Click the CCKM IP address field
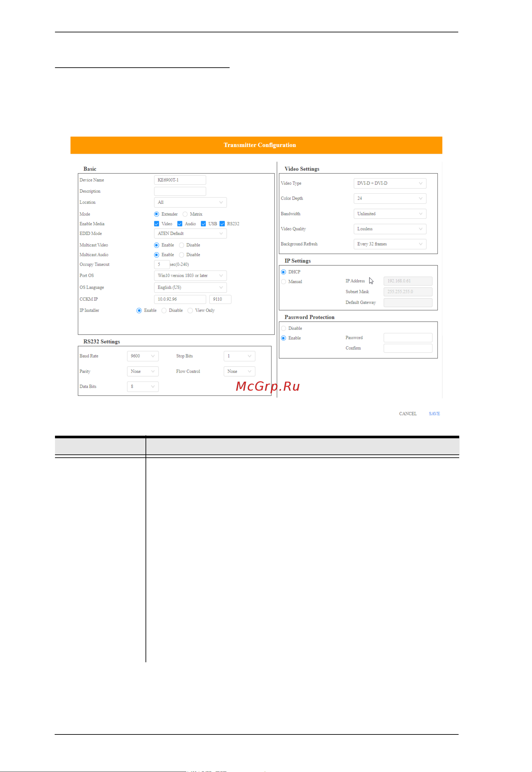532x772 pixels. 180,299
